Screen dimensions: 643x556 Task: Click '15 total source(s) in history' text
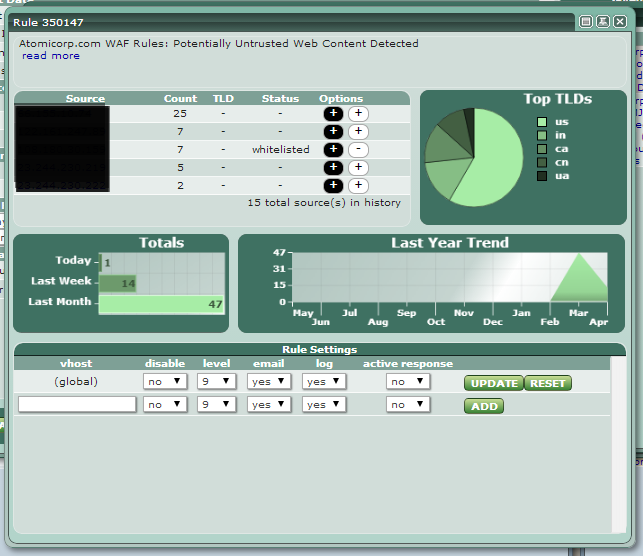tap(324, 203)
